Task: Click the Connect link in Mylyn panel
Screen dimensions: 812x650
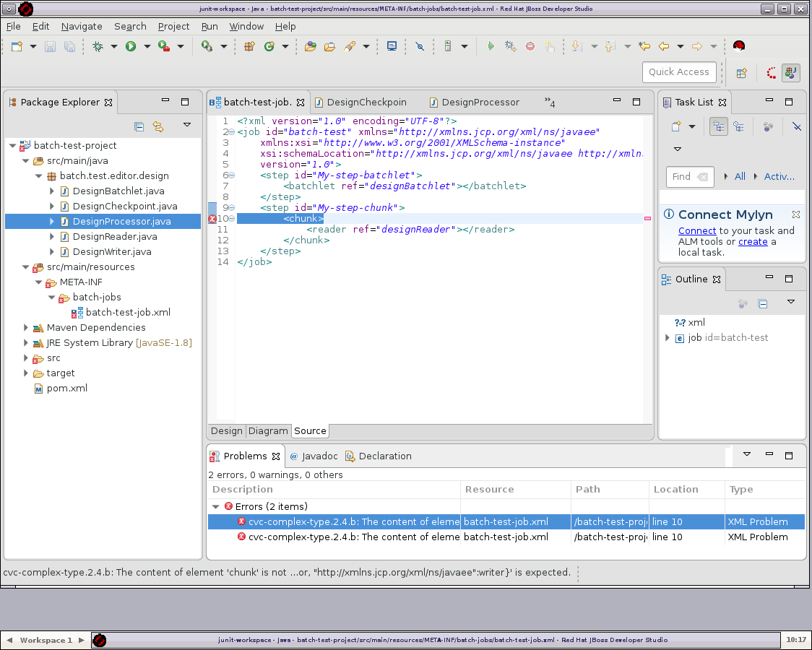Action: point(696,230)
